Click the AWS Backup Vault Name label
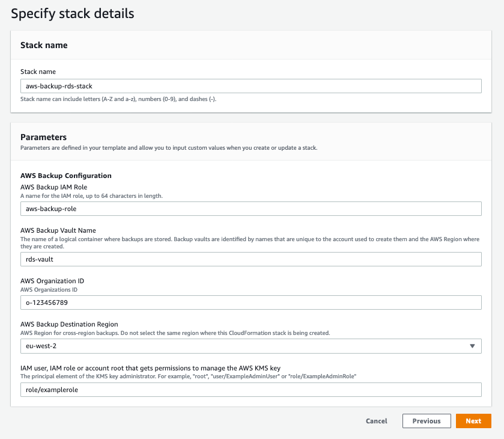504x439 pixels. 58,230
